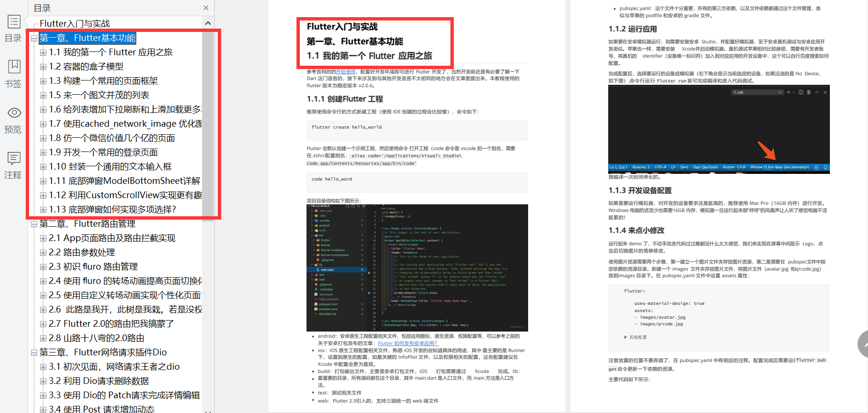The image size is (868, 413).
Task: Go to 2.6 此路是我开，此树是我栽
Action: (x=125, y=310)
